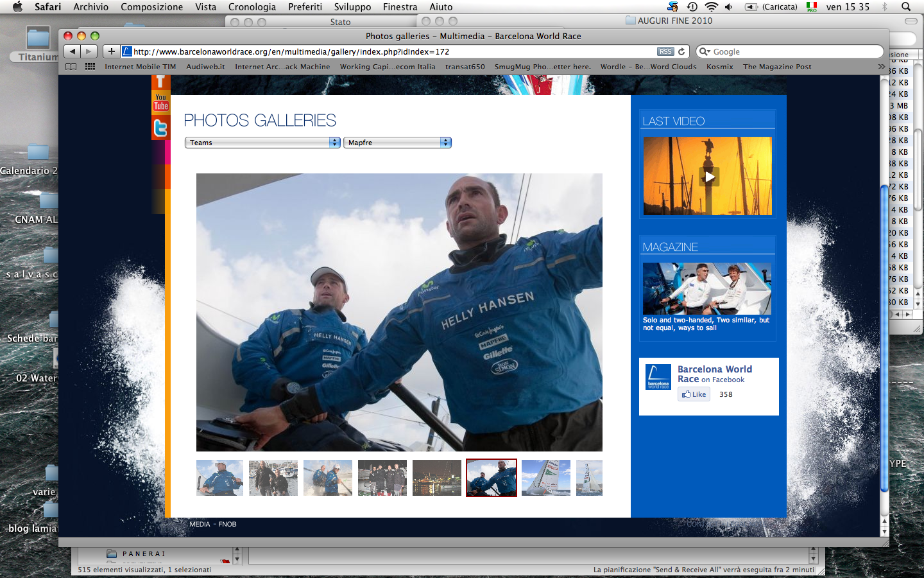Open the Magazine article thumbnail image

[x=707, y=288]
